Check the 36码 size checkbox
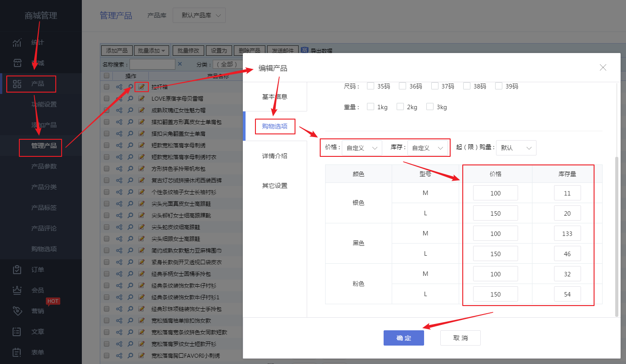This screenshot has width=626, height=364. (x=402, y=86)
